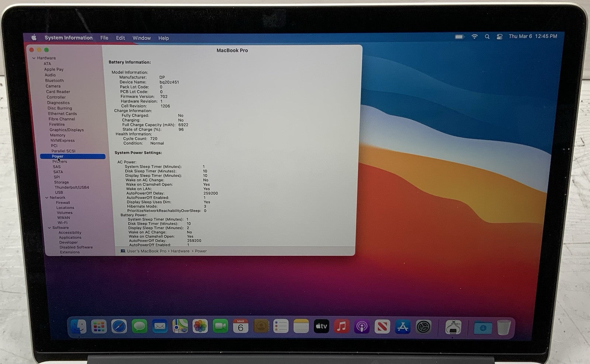Select Card Reader in sidebar
The height and width of the screenshot is (364, 590).
coord(58,91)
